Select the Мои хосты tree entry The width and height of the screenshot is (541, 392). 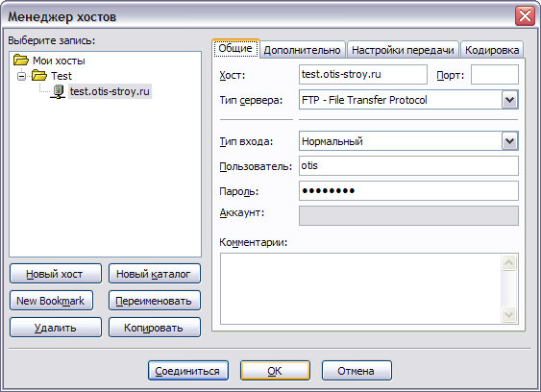tap(59, 61)
